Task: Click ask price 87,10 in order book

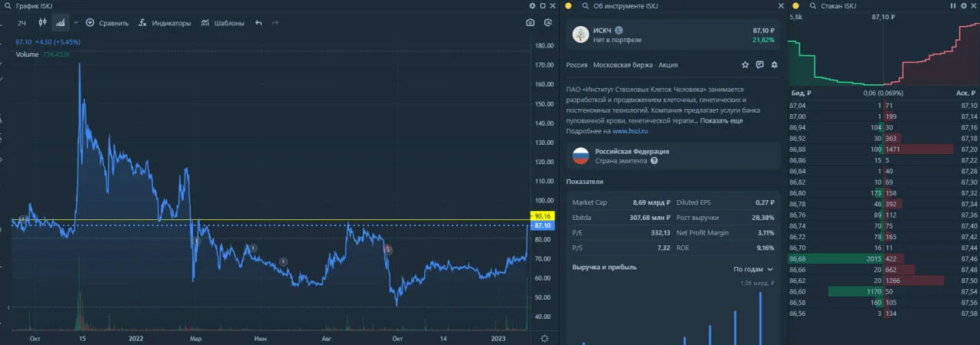Action: coord(969,105)
